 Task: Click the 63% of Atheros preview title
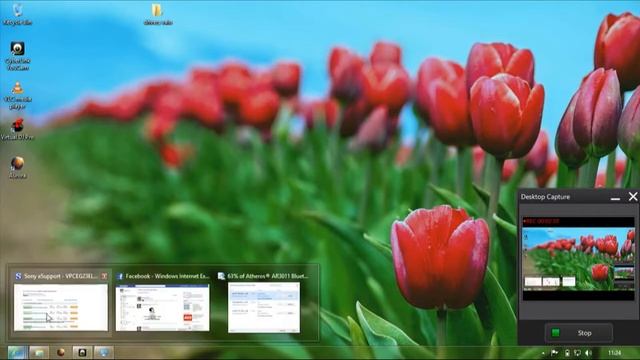[267, 276]
